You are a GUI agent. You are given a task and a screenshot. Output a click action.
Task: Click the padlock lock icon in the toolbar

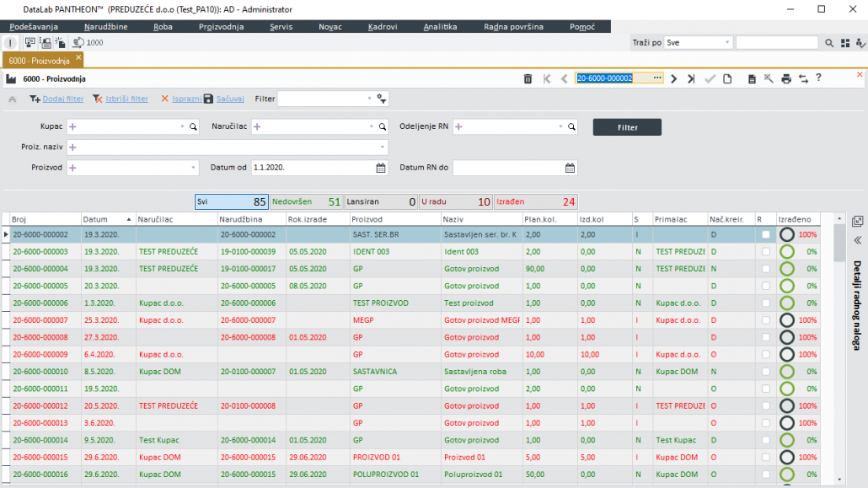[x=46, y=43]
